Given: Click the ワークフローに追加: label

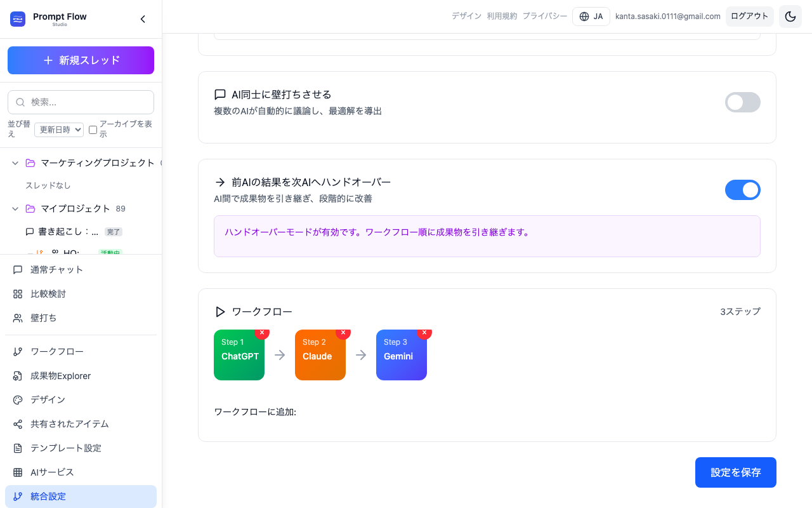Looking at the screenshot, I should pos(255,412).
